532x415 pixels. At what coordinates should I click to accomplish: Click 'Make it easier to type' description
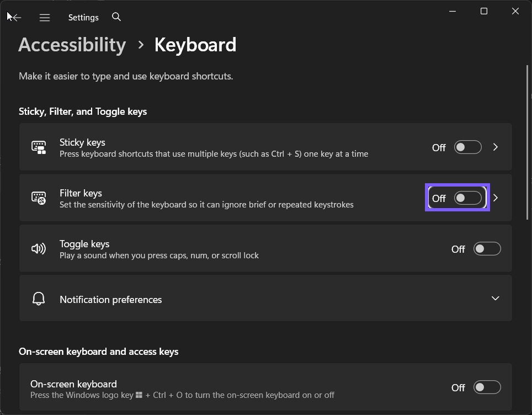tap(126, 76)
